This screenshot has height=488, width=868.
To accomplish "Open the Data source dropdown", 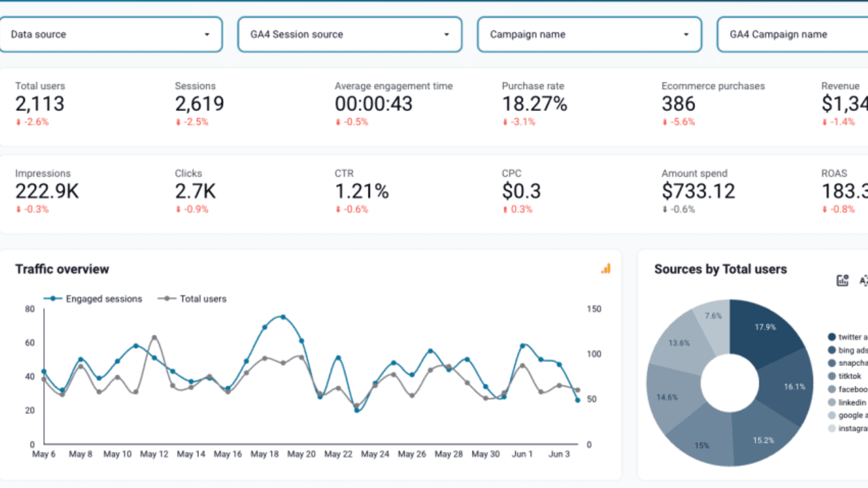I will click(111, 34).
